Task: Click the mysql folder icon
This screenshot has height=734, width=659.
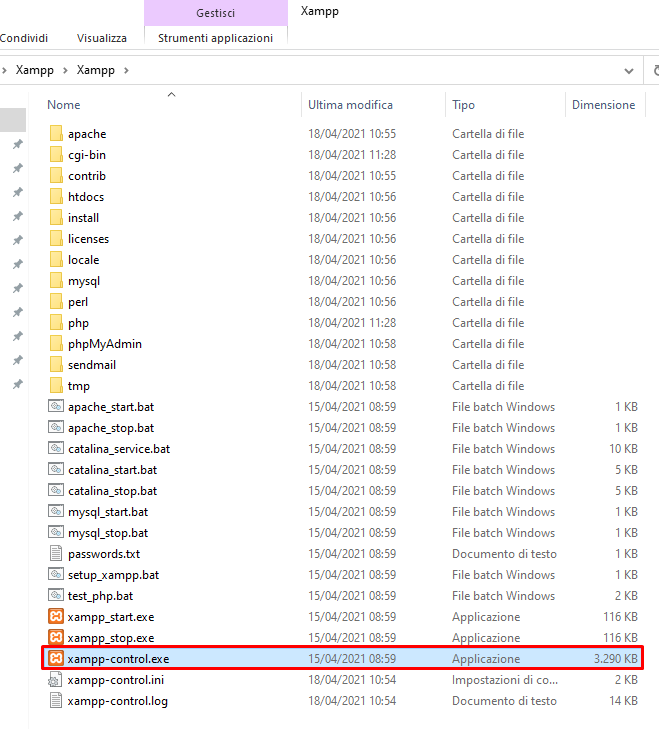Action: [56, 280]
